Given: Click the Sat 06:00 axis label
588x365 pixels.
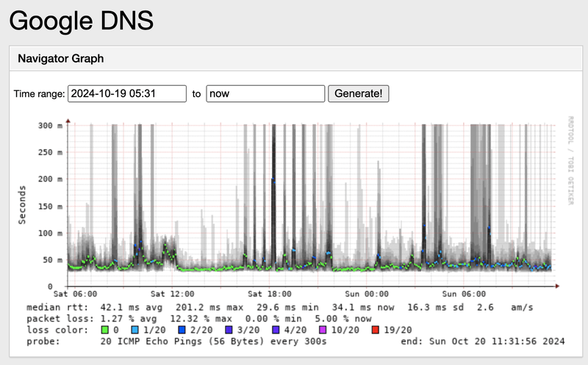Looking at the screenshot, I should coord(76,294).
